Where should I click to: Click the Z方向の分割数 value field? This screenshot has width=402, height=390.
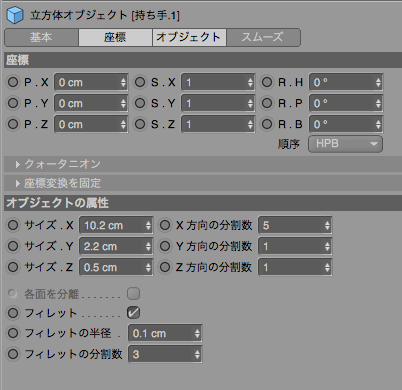(x=295, y=267)
